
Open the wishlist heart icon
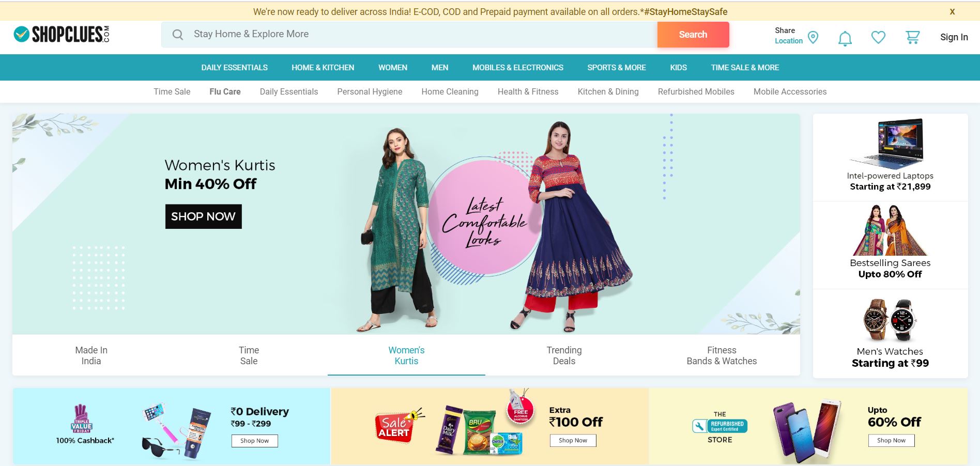[x=878, y=37]
